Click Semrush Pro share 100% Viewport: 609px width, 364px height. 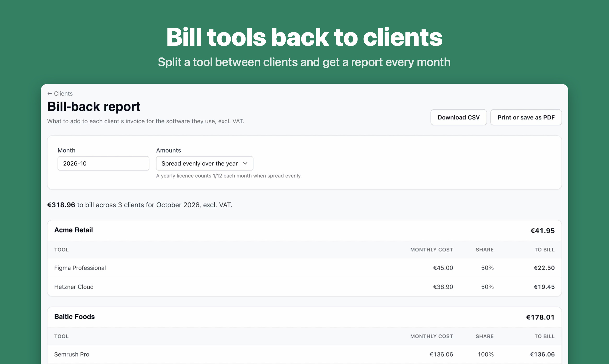[x=486, y=354]
